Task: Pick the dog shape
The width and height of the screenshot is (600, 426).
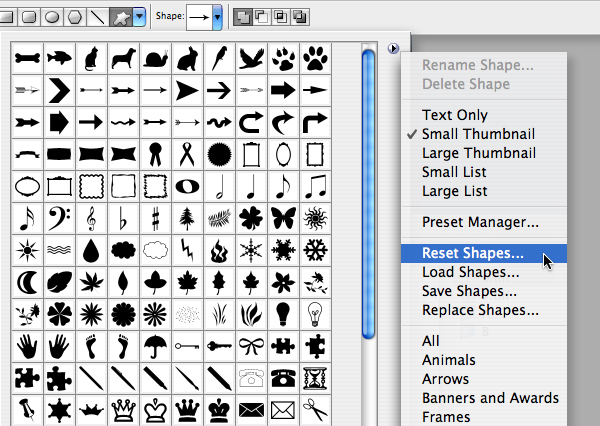Action: click(x=123, y=58)
